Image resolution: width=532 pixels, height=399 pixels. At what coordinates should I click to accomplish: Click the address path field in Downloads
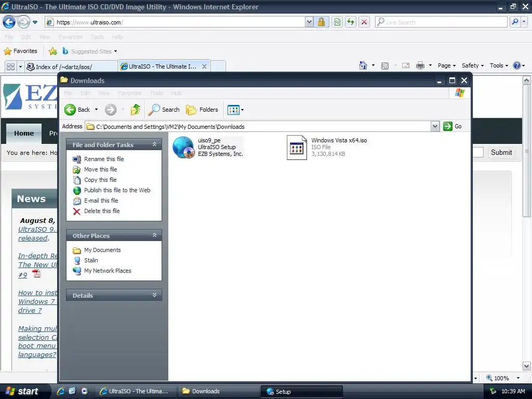pos(258,127)
